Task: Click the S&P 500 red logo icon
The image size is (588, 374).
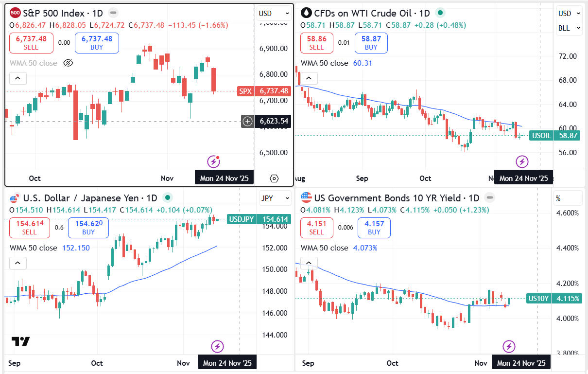Action: pos(15,13)
